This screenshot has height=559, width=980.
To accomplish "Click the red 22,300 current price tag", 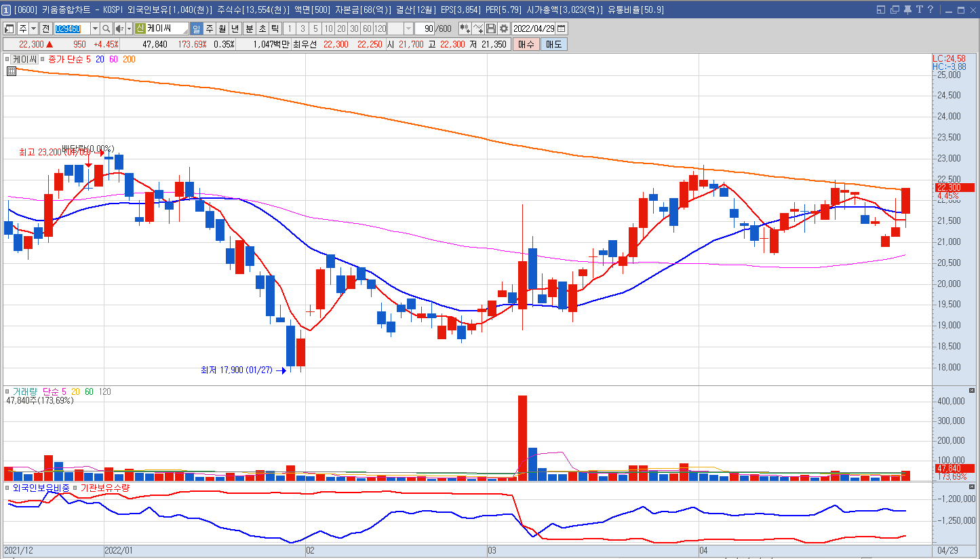I will [x=954, y=187].
